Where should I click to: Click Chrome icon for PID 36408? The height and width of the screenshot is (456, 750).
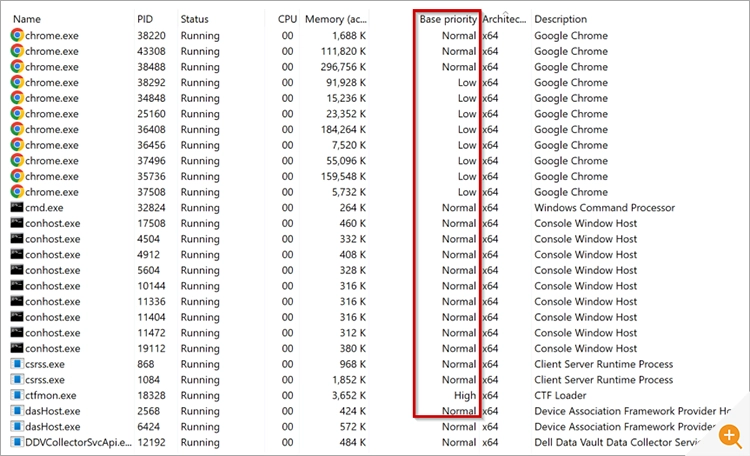[17, 129]
